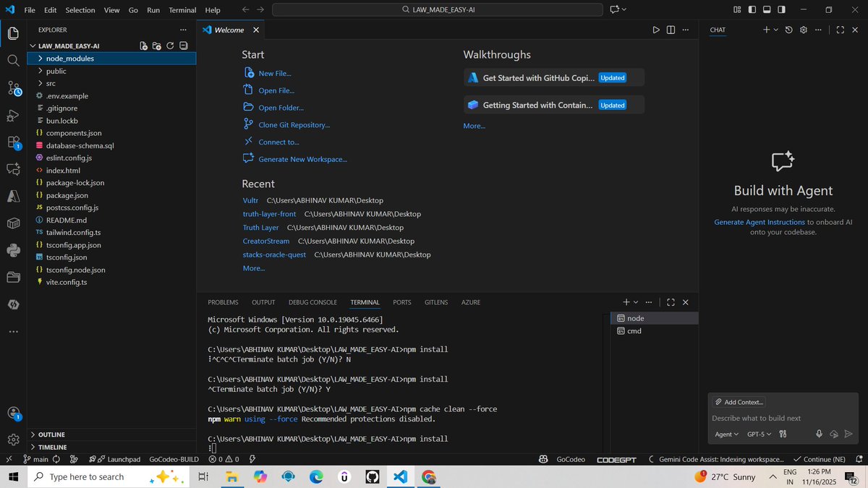
Task: Maximize the Chat panel
Action: [840, 30]
